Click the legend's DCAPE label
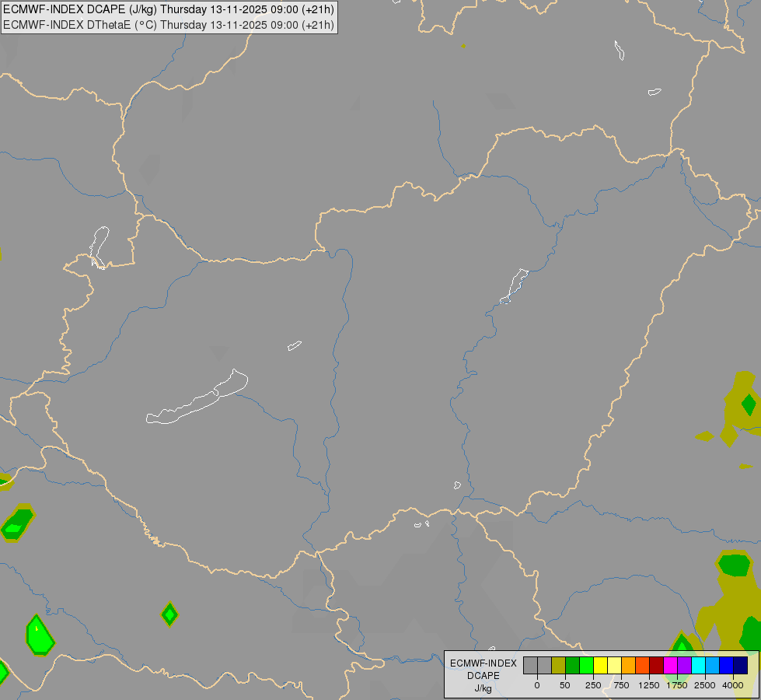Viewport: 761px width, 700px height. 483,676
